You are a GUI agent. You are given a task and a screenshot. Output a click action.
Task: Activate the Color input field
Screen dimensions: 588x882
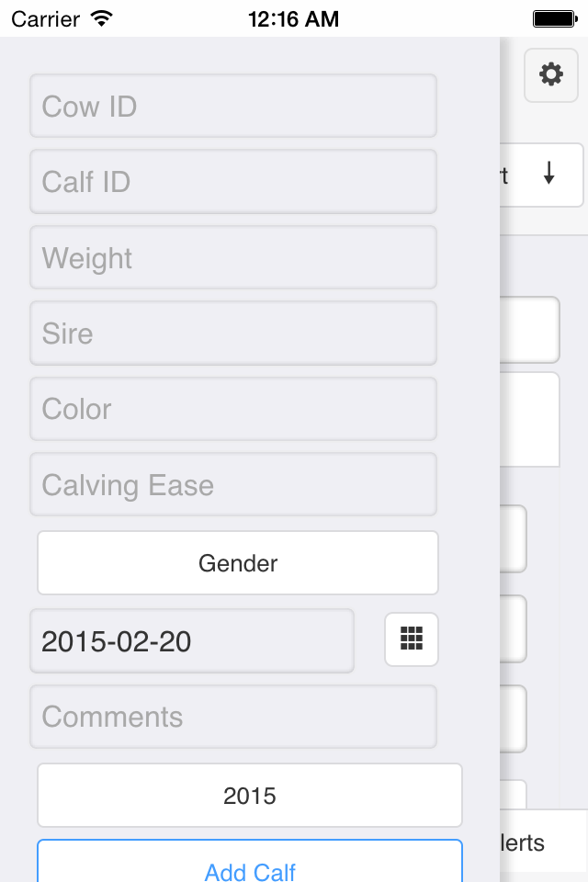click(233, 409)
